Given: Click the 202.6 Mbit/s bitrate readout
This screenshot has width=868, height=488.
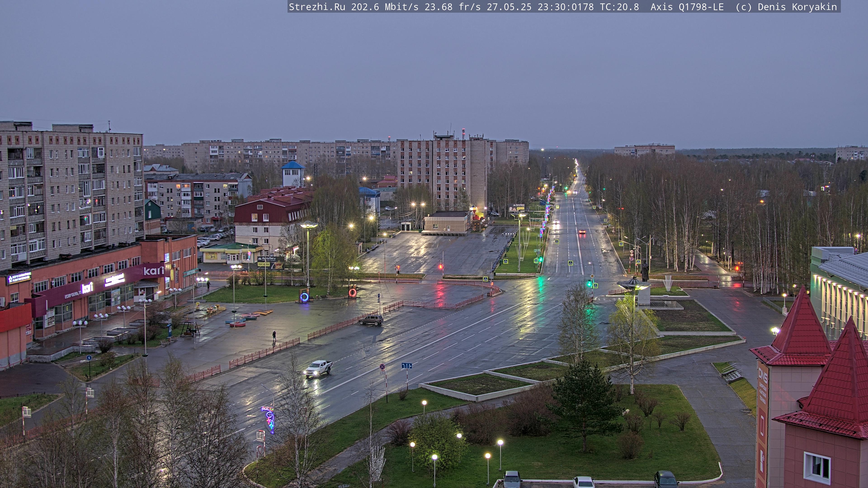Looking at the screenshot, I should pyautogui.click(x=385, y=7).
